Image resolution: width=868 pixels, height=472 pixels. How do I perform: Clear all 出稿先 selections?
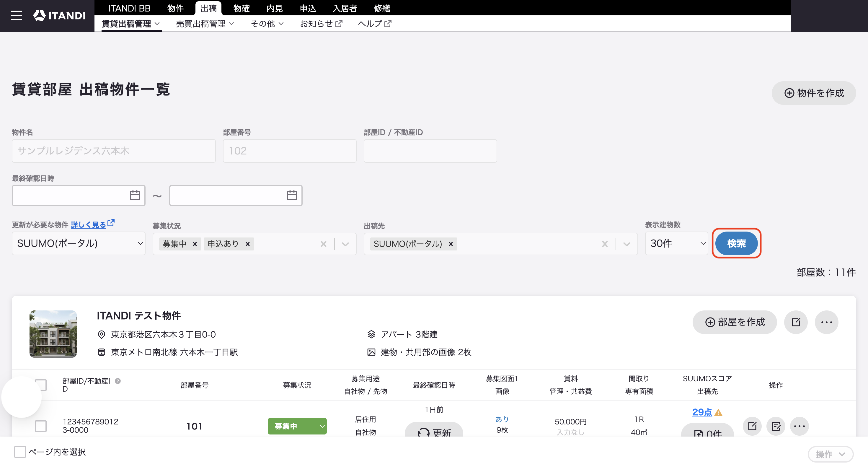pyautogui.click(x=605, y=244)
